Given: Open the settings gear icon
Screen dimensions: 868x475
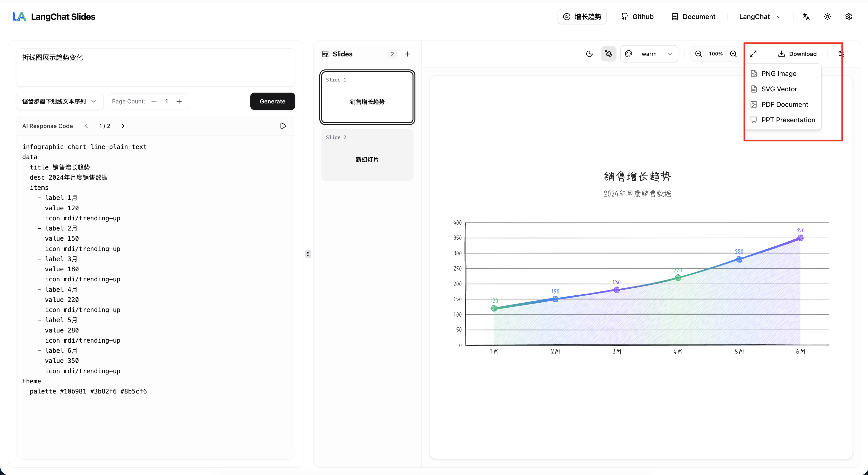Looking at the screenshot, I should (x=848, y=17).
